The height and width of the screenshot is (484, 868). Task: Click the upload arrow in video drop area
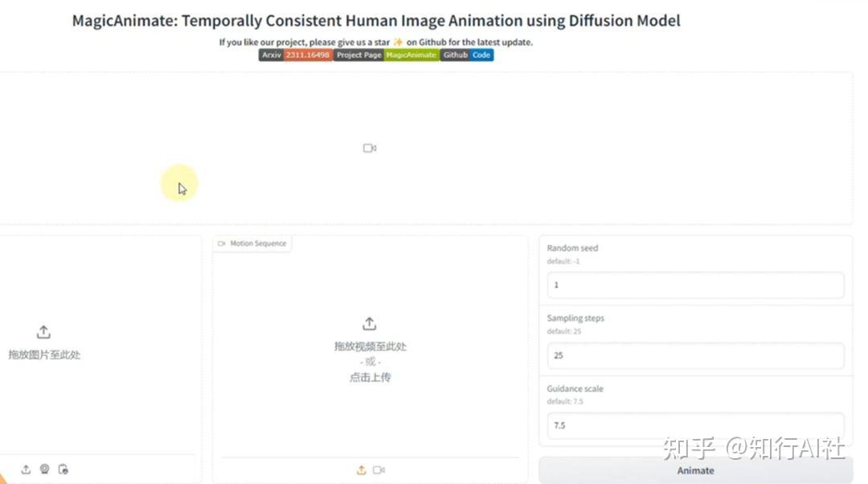(369, 323)
